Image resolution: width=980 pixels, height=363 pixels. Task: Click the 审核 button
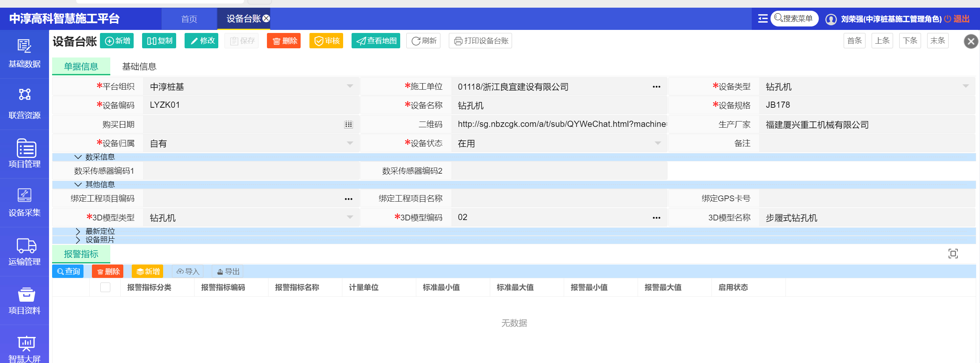pyautogui.click(x=327, y=41)
